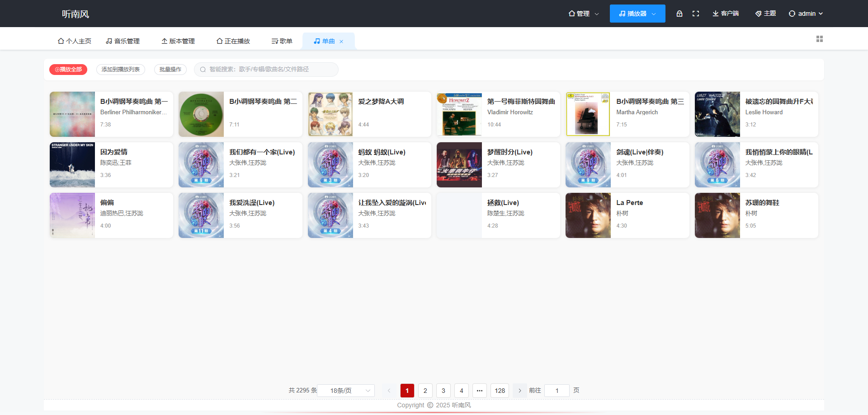Click the 播放全部 button
Image resolution: width=868 pixels, height=415 pixels.
point(68,70)
